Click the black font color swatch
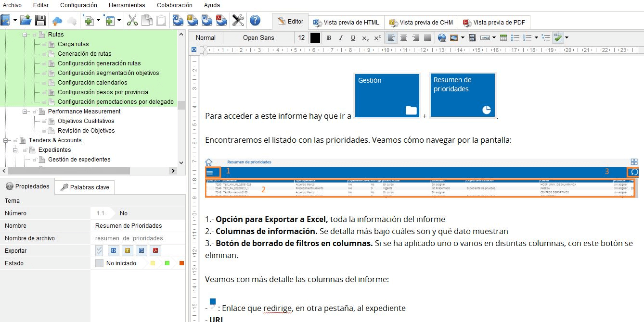This screenshot has height=322, width=644. point(315,37)
